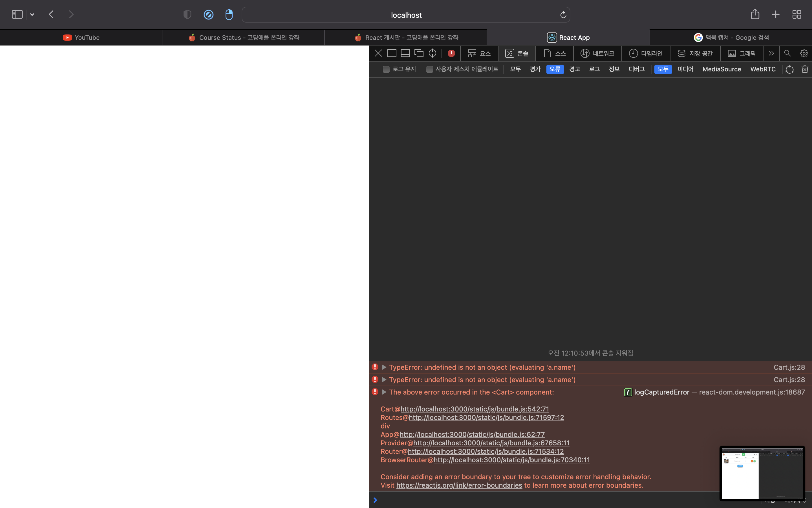Open the Web Inspector settings gear
The image size is (812, 508).
click(804, 53)
